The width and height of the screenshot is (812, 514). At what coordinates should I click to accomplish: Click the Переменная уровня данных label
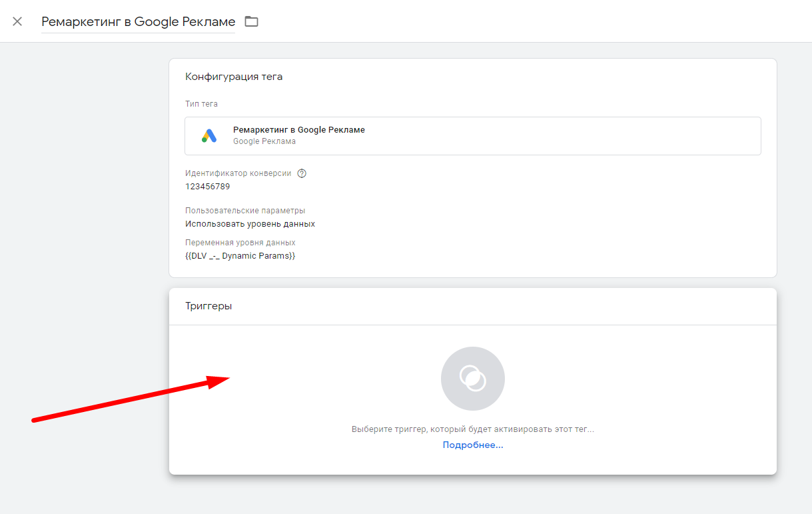[x=240, y=243]
